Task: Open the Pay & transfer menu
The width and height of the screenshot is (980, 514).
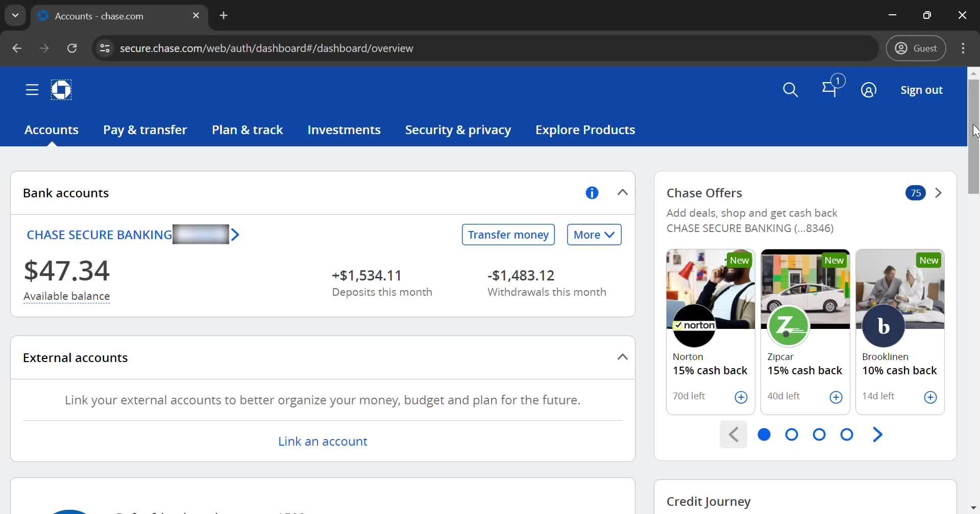Action: point(145,130)
